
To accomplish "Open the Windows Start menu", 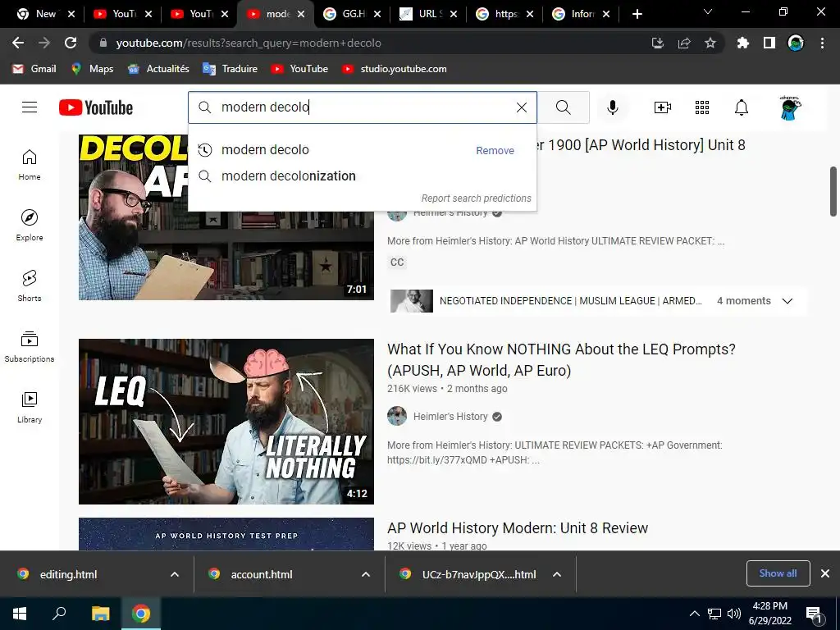I will [x=20, y=614].
